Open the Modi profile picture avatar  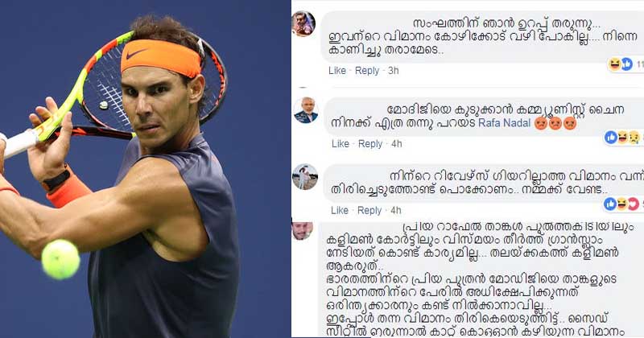306,110
